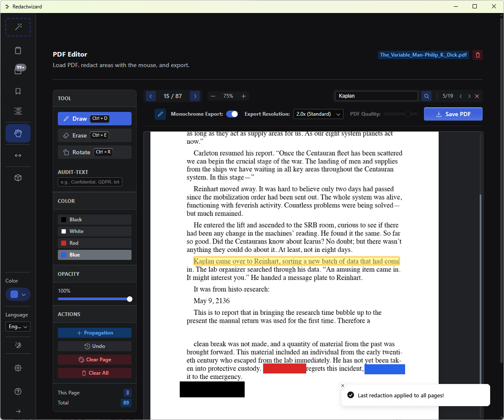Select the Erase tool
504x420 pixels.
(95, 135)
